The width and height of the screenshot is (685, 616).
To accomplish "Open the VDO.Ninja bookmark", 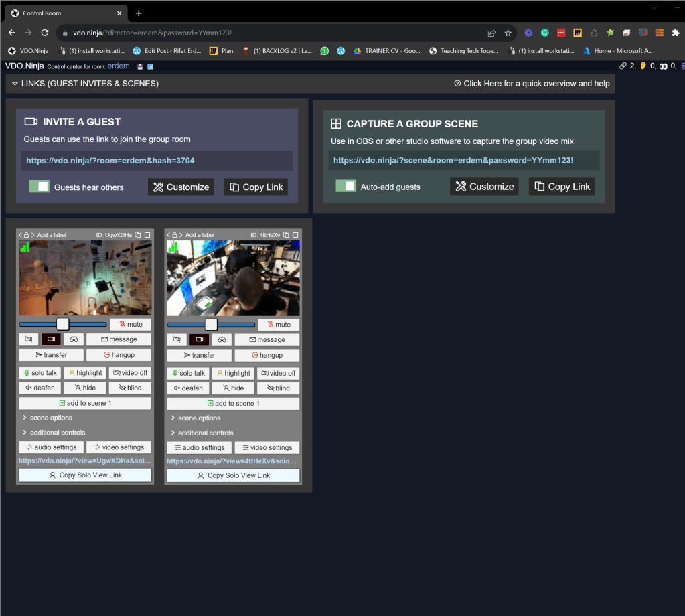I will (28, 51).
